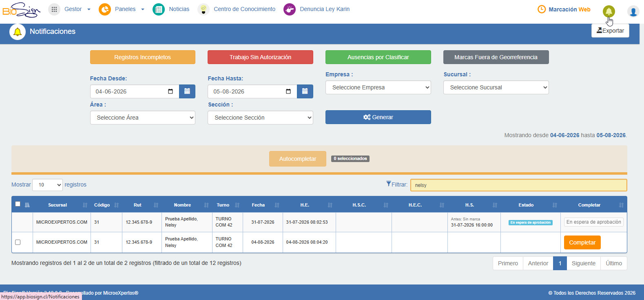The width and height of the screenshot is (644, 300).
Task: Focus the Filtrar search field
Action: 518,185
